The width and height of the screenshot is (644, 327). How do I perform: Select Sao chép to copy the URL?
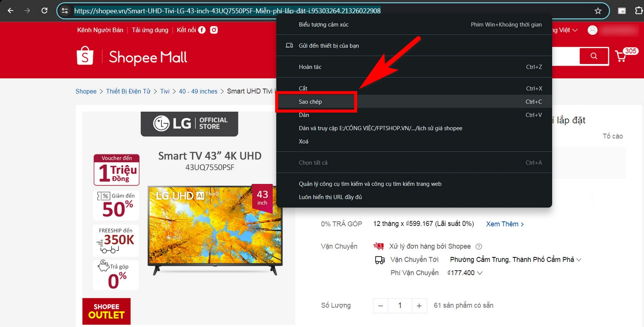coord(414,102)
